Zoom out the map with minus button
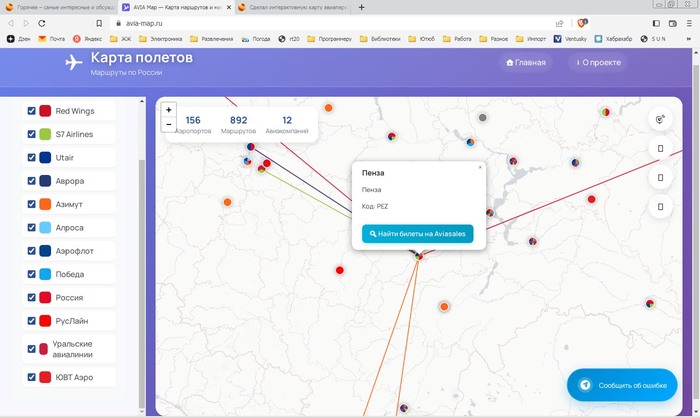The height and width of the screenshot is (418, 700). click(168, 125)
